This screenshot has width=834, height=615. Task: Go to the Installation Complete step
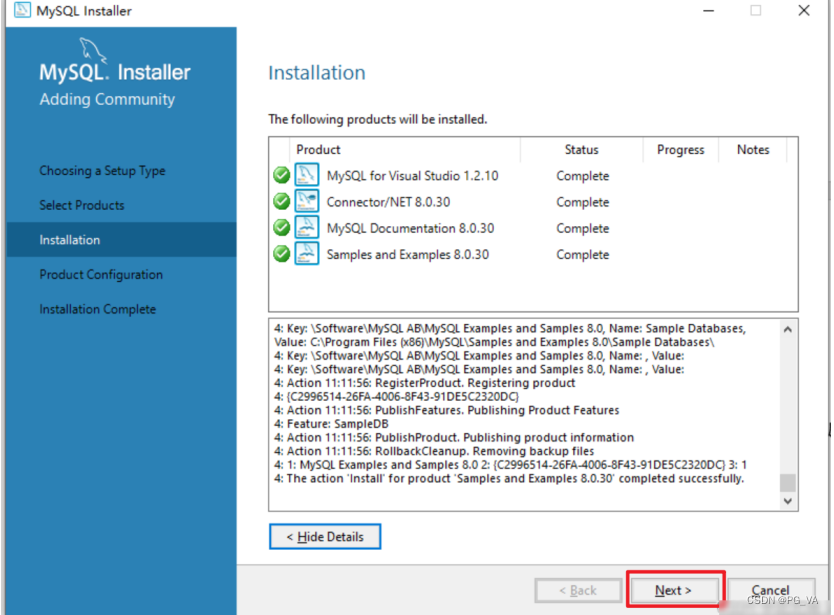pyautogui.click(x=97, y=309)
